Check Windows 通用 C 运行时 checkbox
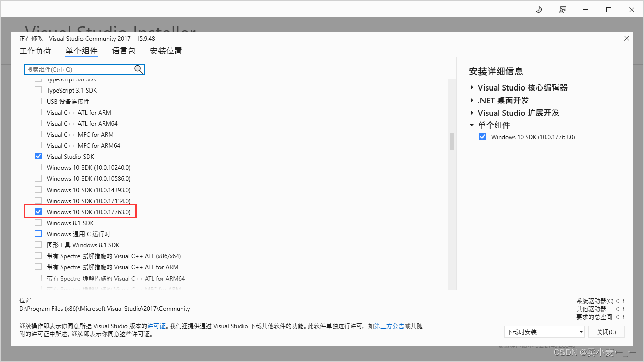Viewport: 644px width, 362px height. pos(38,234)
